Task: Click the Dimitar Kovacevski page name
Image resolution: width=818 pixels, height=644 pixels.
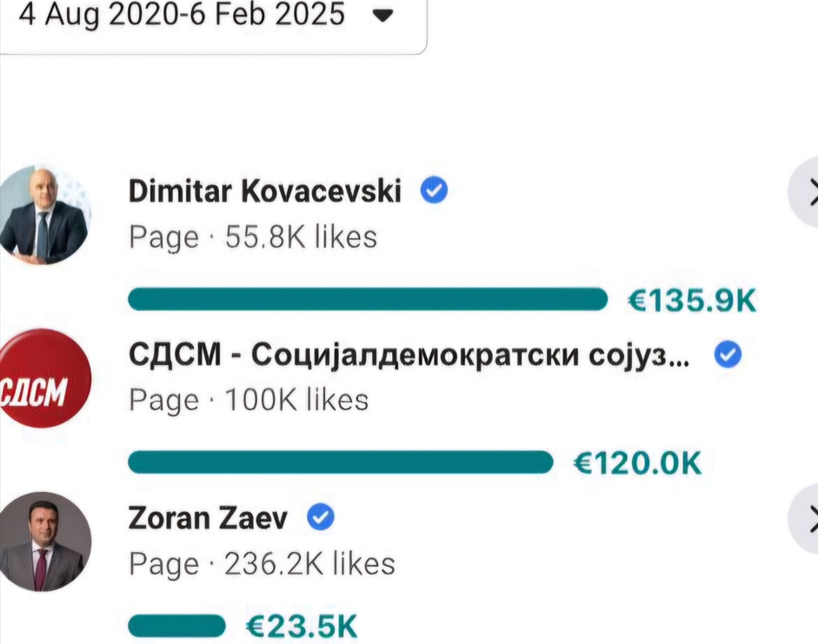Action: tap(265, 191)
